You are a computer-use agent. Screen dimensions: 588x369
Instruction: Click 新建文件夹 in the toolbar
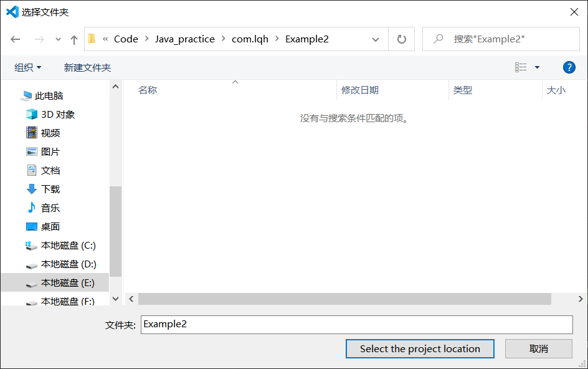(x=87, y=67)
